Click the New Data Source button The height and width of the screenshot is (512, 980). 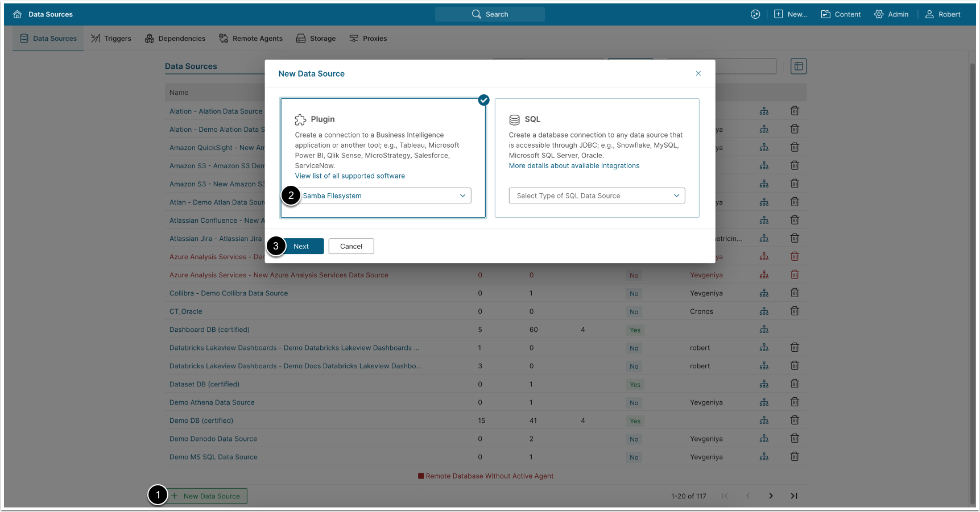point(206,496)
